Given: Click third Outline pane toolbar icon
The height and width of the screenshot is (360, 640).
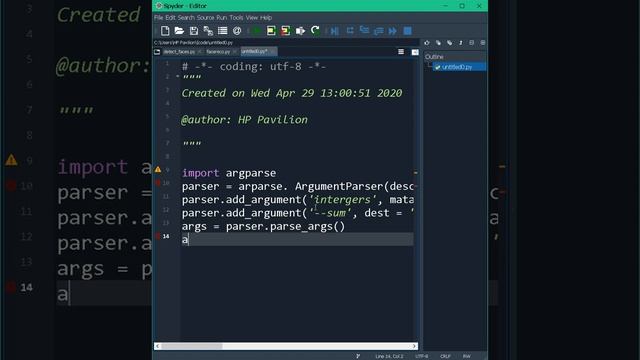Looking at the screenshot, I should click(449, 43).
